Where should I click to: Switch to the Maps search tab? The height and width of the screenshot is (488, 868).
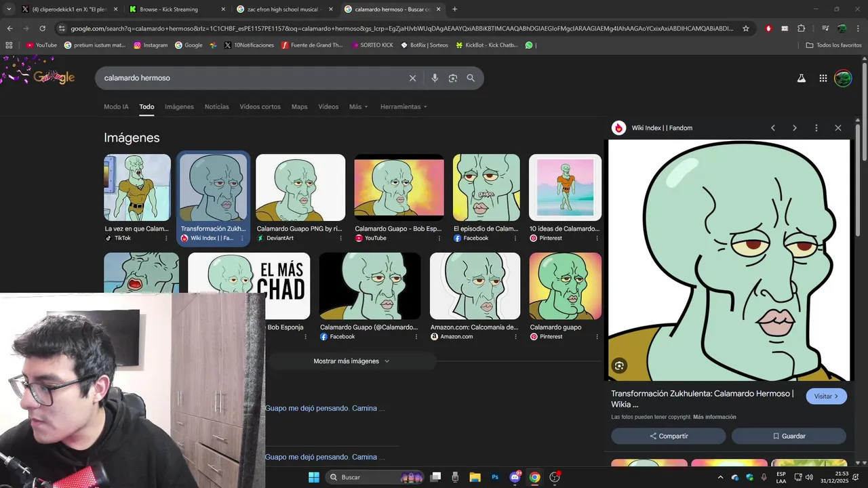tap(299, 107)
